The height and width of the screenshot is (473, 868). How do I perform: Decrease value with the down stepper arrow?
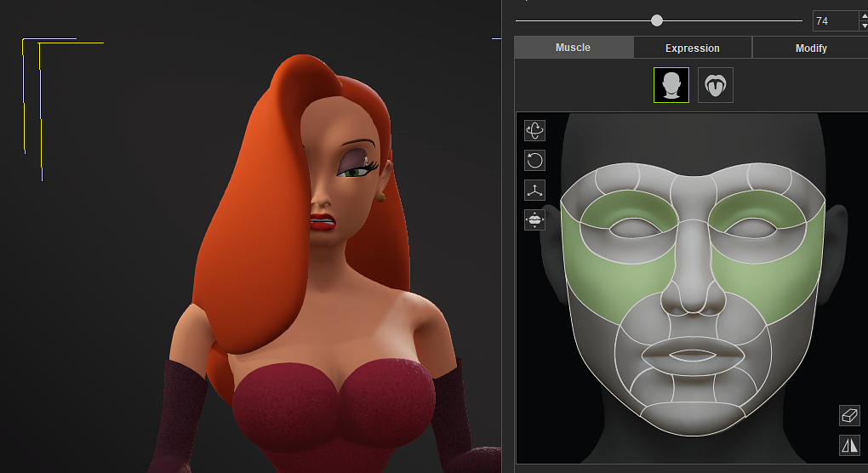tap(864, 26)
